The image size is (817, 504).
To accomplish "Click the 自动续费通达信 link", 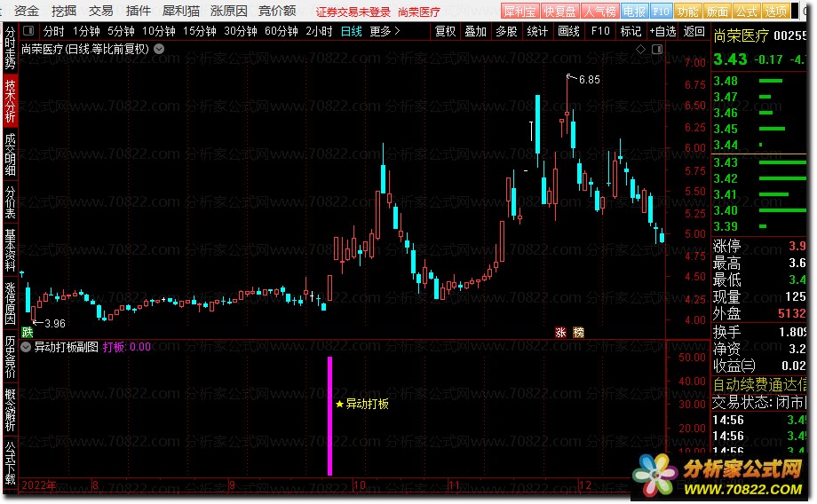I will (x=759, y=385).
